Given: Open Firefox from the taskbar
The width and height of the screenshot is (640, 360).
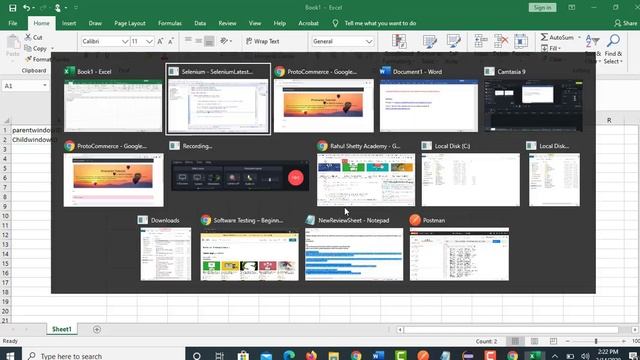Looking at the screenshot, I should pyautogui.click(x=311, y=356).
